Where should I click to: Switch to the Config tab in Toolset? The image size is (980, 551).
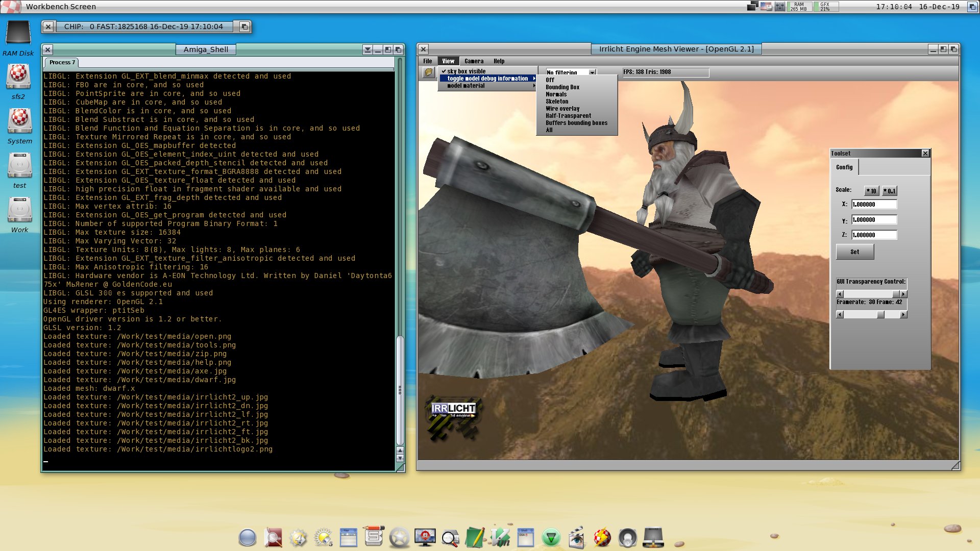[844, 167]
